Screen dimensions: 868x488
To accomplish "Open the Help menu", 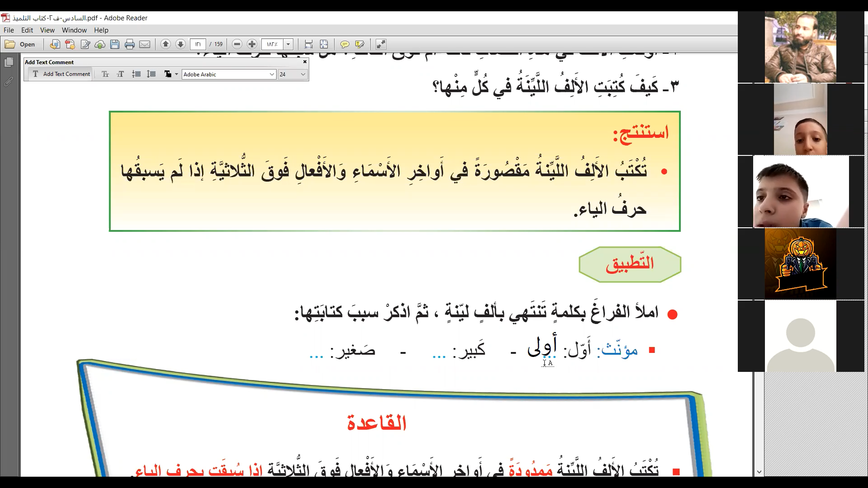I will click(x=101, y=30).
